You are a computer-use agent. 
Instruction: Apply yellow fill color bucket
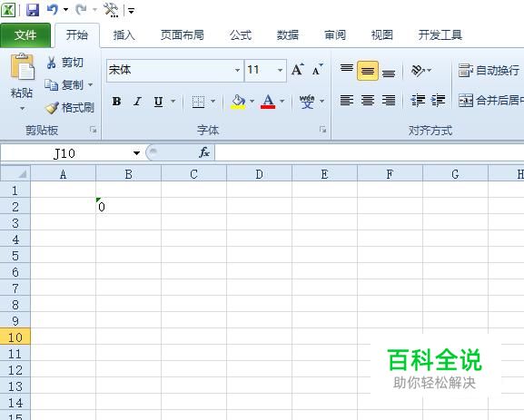(238, 102)
